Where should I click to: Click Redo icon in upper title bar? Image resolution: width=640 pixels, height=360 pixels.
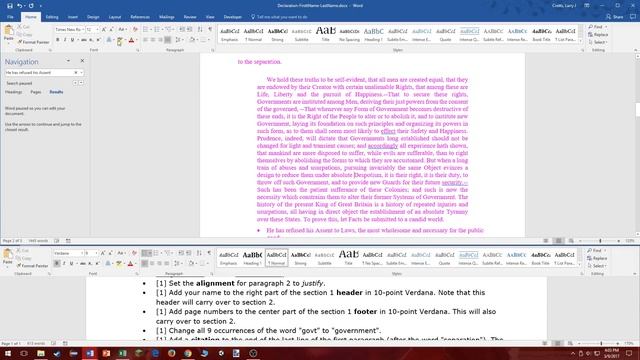pyautogui.click(x=31, y=6)
